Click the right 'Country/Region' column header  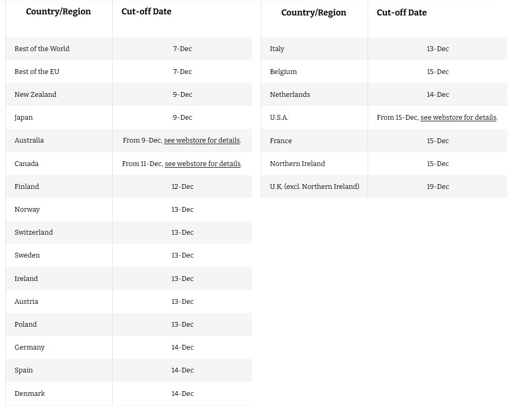(x=314, y=13)
